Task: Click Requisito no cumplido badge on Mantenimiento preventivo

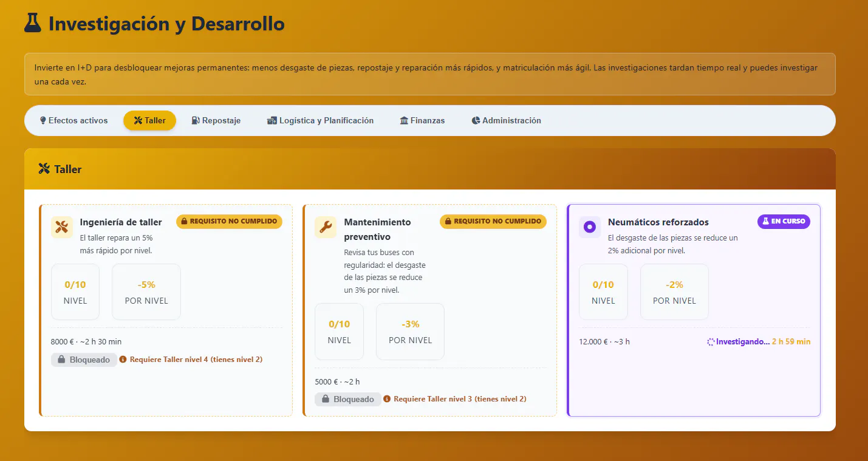Action: [x=493, y=222]
